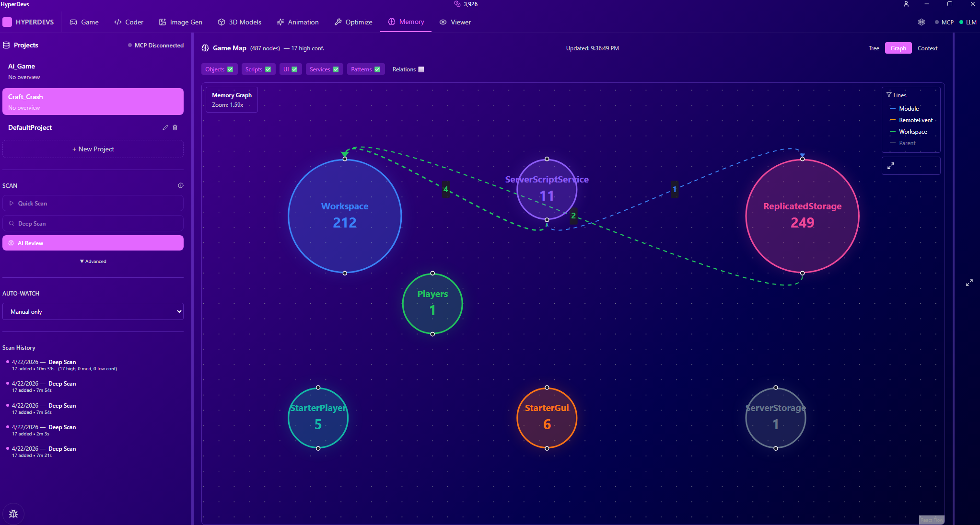The image size is (980, 525).
Task: Toggle Parent lines in legend
Action: 902,143
